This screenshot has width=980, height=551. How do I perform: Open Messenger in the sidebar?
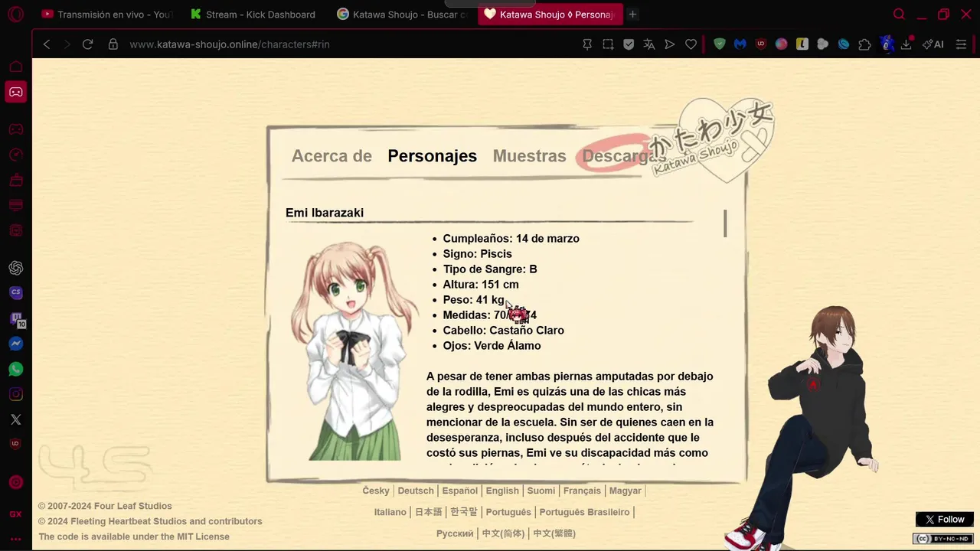point(16,344)
